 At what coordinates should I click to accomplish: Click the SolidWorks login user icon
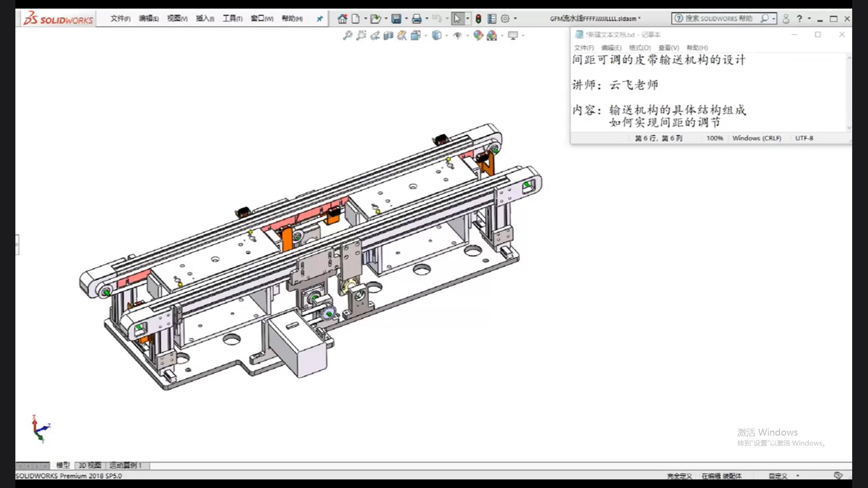[x=786, y=19]
